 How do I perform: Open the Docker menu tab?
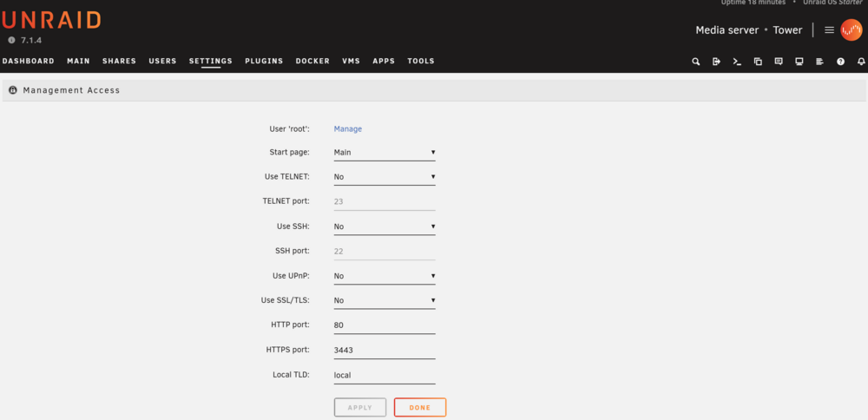[312, 61]
